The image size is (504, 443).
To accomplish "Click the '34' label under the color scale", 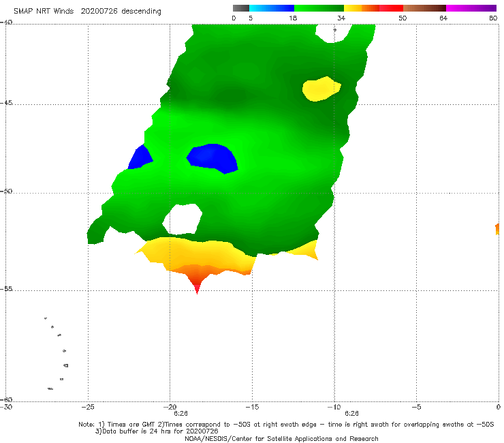I will 341,18.
